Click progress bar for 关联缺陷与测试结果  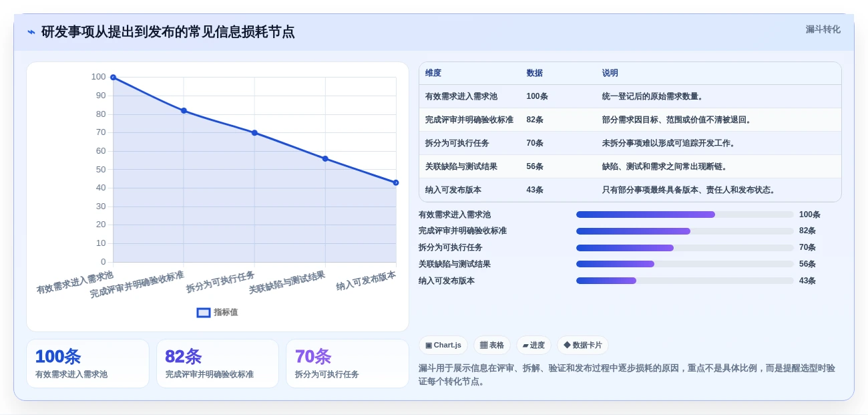(685, 264)
